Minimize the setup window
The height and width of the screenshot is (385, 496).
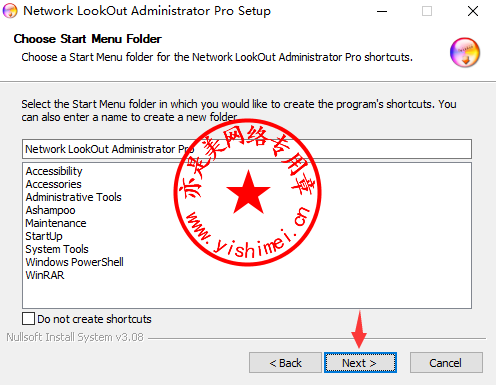point(382,11)
